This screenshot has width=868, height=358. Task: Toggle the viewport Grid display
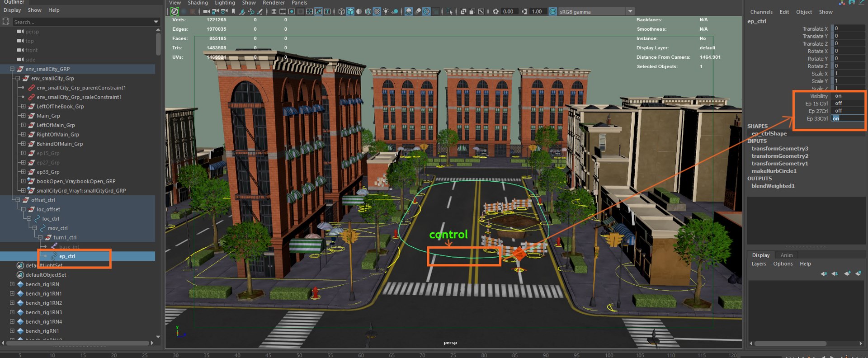coord(274,12)
